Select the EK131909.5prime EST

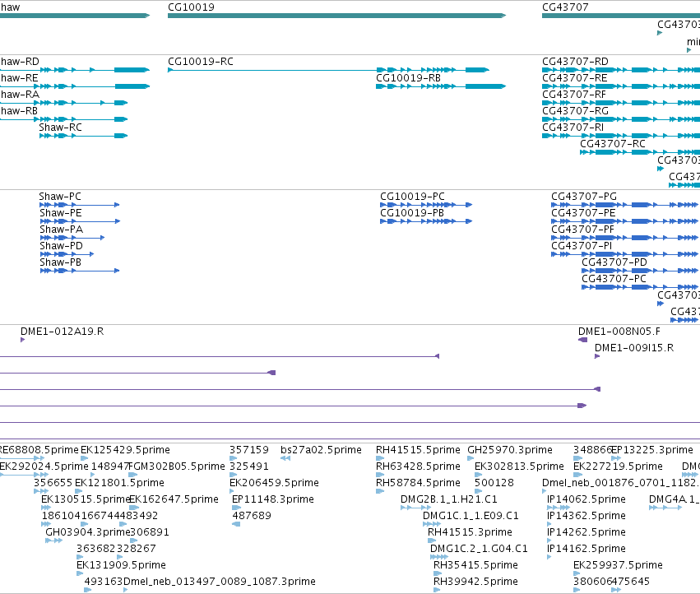(x=81, y=573)
